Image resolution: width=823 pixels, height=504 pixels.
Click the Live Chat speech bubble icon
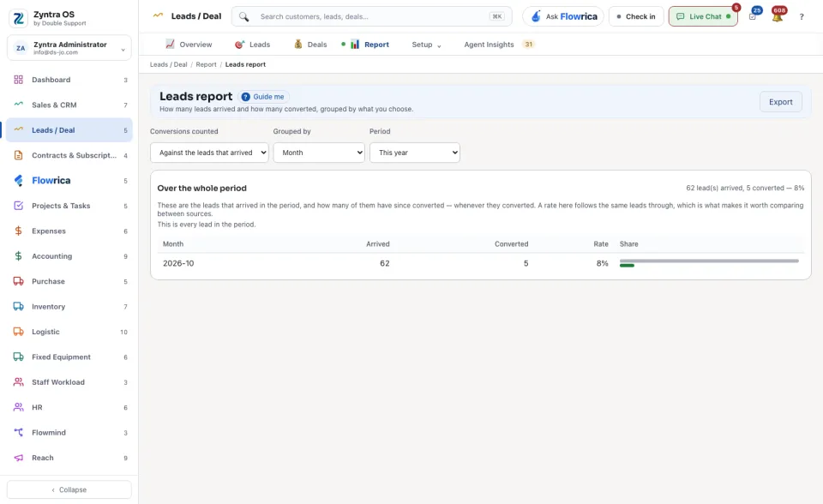(x=680, y=17)
